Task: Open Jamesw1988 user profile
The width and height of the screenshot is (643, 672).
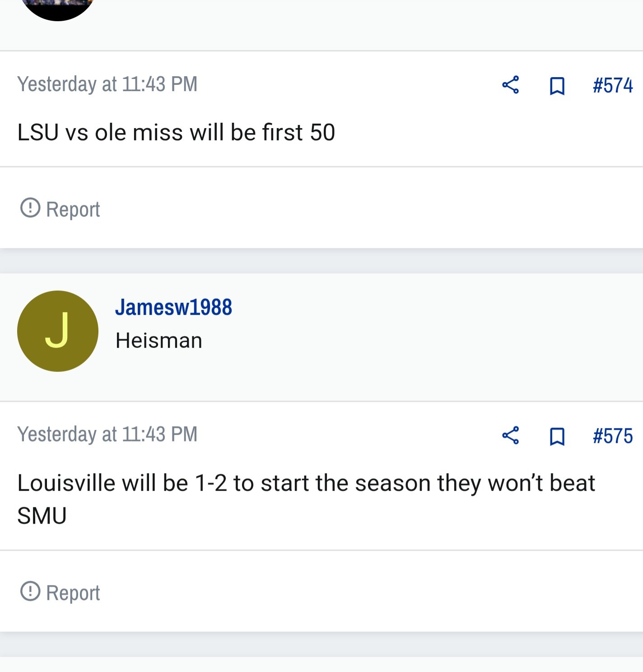Action: [x=173, y=307]
